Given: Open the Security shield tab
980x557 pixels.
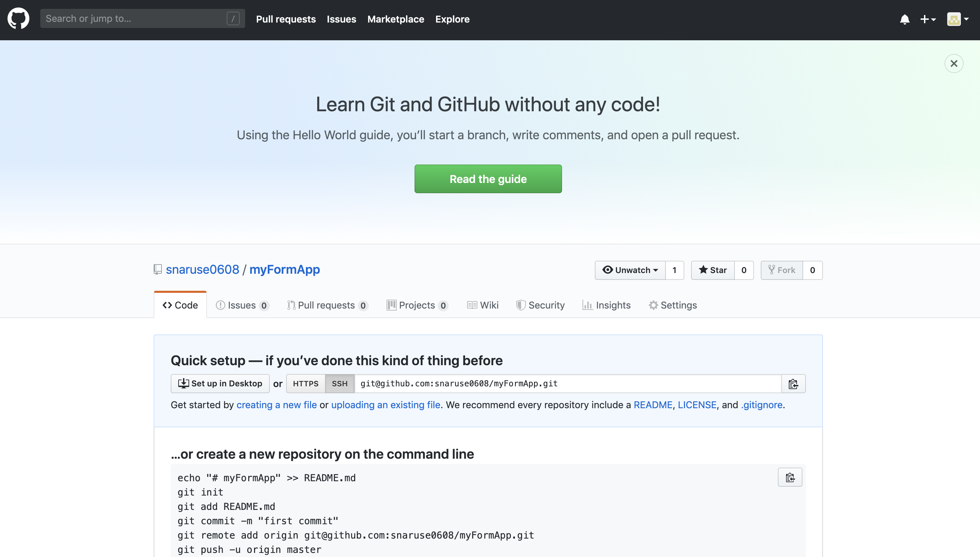Looking at the screenshot, I should pyautogui.click(x=540, y=305).
